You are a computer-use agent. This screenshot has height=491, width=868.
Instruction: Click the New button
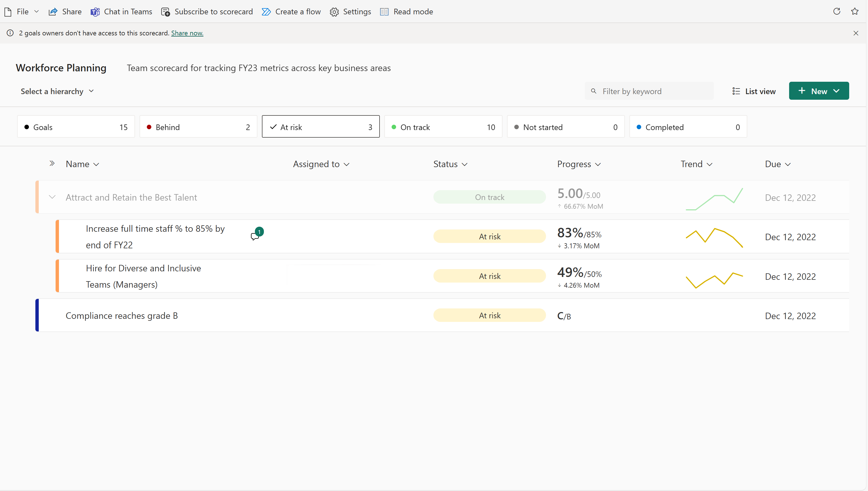[x=819, y=91]
